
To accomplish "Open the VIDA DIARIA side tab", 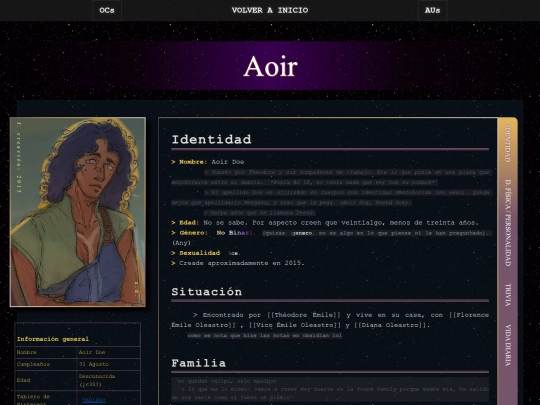I will pyautogui.click(x=508, y=345).
